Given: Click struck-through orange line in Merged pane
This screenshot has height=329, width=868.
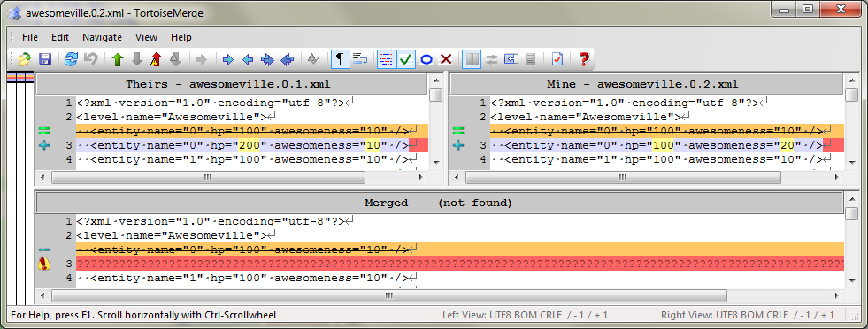Looking at the screenshot, I should click(x=460, y=249).
